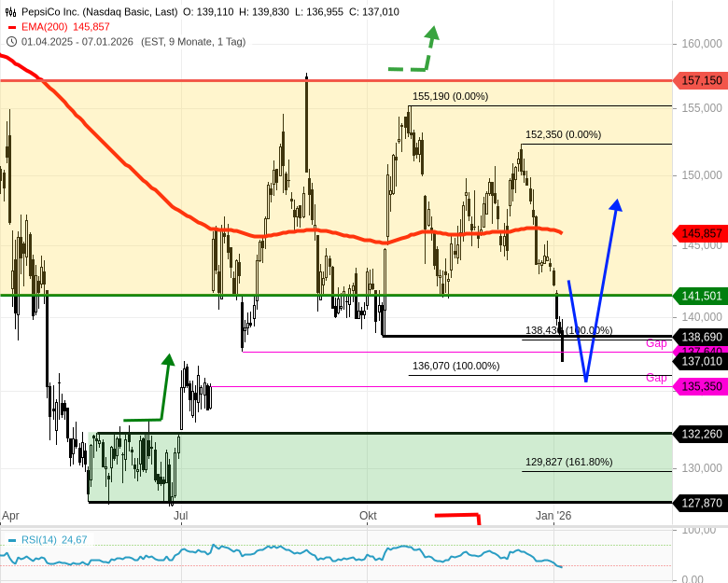Click the EMA(200) indicator label

coord(43,27)
